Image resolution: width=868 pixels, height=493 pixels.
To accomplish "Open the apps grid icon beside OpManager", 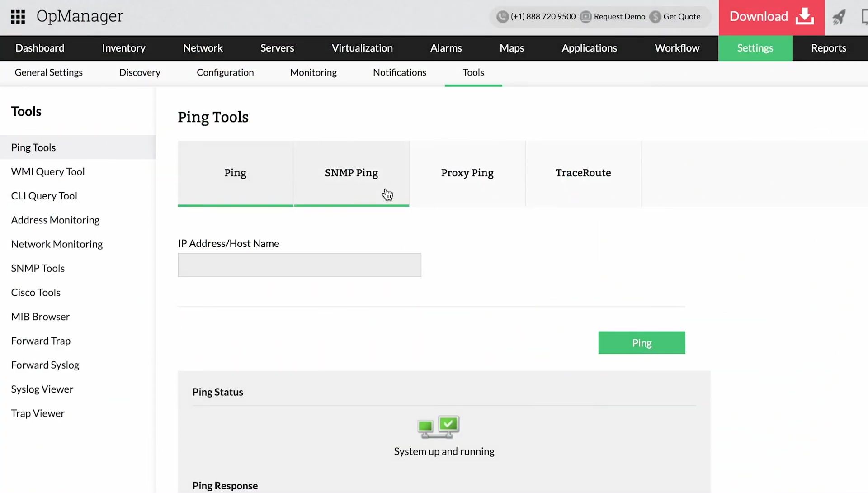I will [18, 17].
